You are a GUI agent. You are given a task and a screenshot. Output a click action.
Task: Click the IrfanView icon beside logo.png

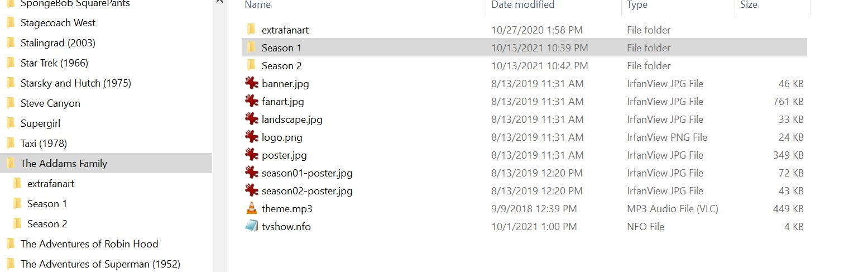click(252, 137)
